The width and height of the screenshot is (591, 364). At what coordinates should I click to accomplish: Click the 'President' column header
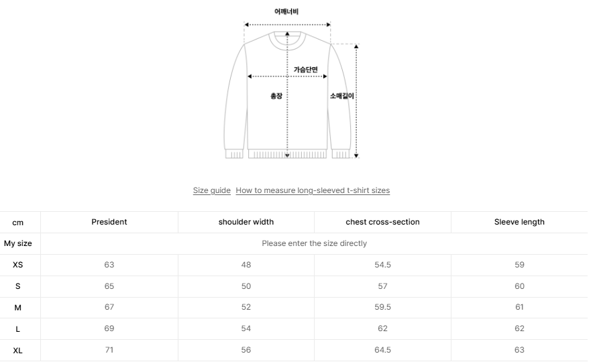tap(109, 222)
